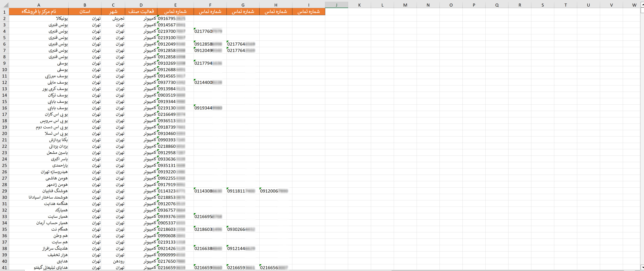Select phone cell starting 0911811
The width and height of the screenshot is (644, 271).
click(x=243, y=191)
